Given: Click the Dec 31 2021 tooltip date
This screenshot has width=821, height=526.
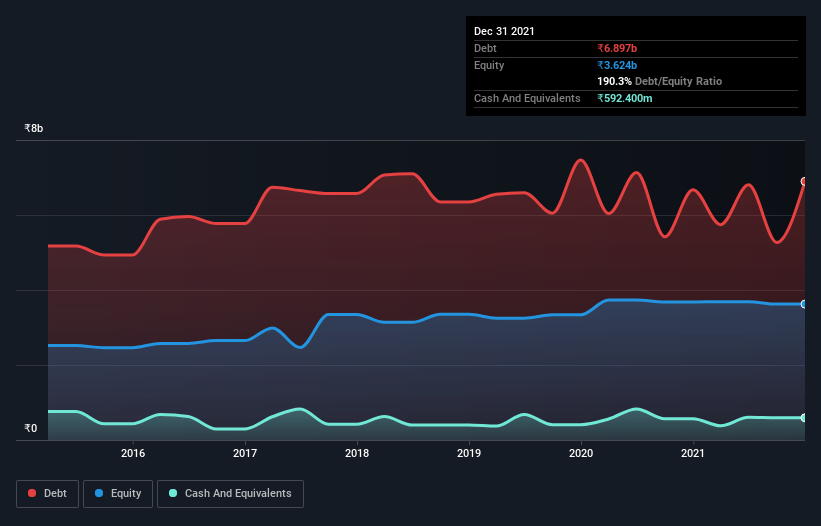Looking at the screenshot, I should click(504, 31).
